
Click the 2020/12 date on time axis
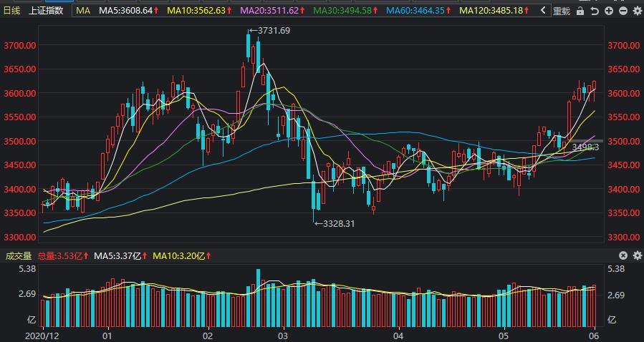point(40,335)
